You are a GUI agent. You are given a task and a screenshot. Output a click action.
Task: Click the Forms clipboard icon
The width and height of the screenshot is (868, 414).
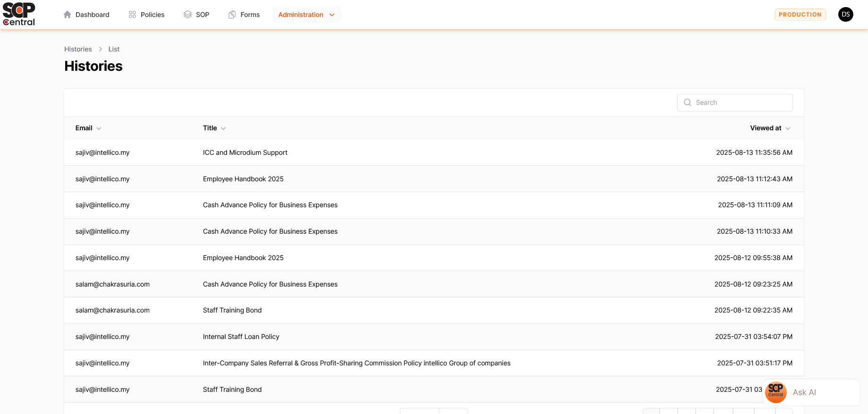[x=232, y=15]
